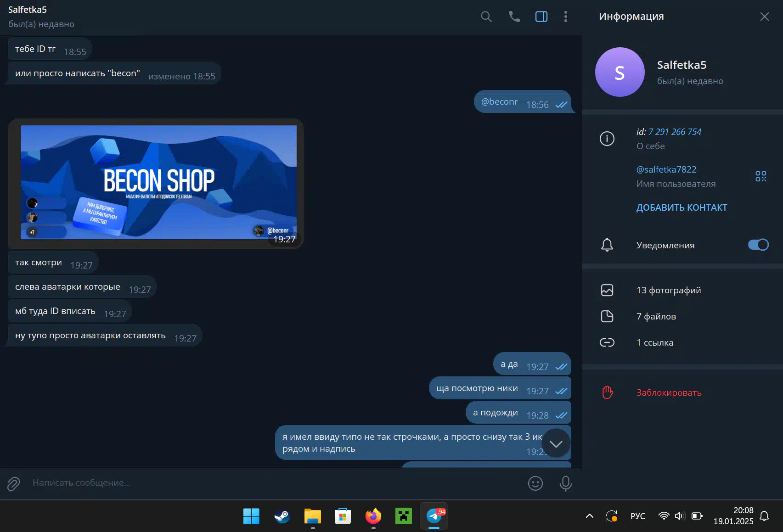This screenshot has width=783, height=532.
Task: Select message 'так смотри'
Action: [53, 263]
